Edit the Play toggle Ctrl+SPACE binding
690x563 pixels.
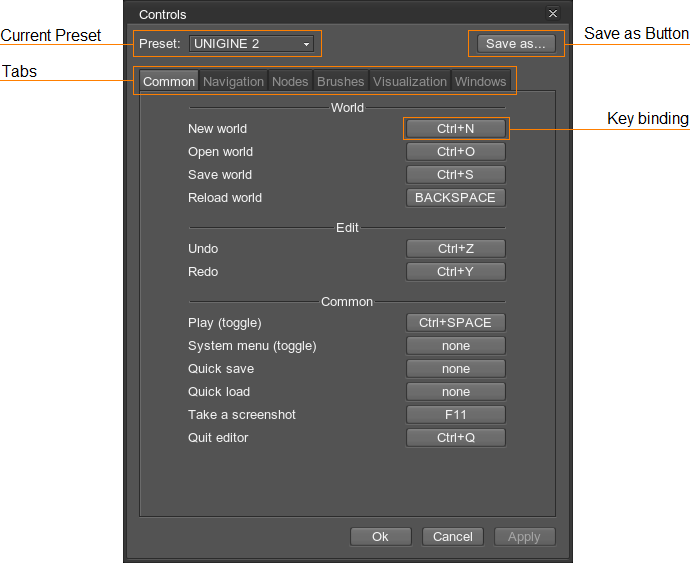(x=455, y=323)
